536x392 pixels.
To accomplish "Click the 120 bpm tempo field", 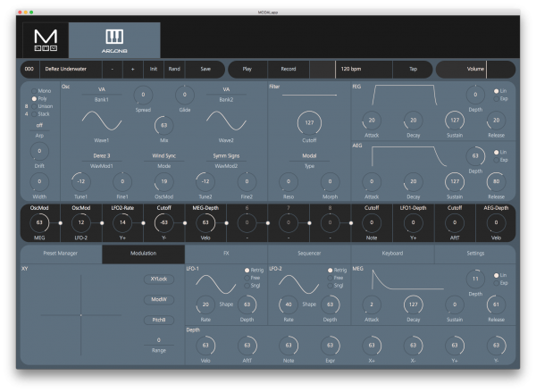I will tap(364, 70).
